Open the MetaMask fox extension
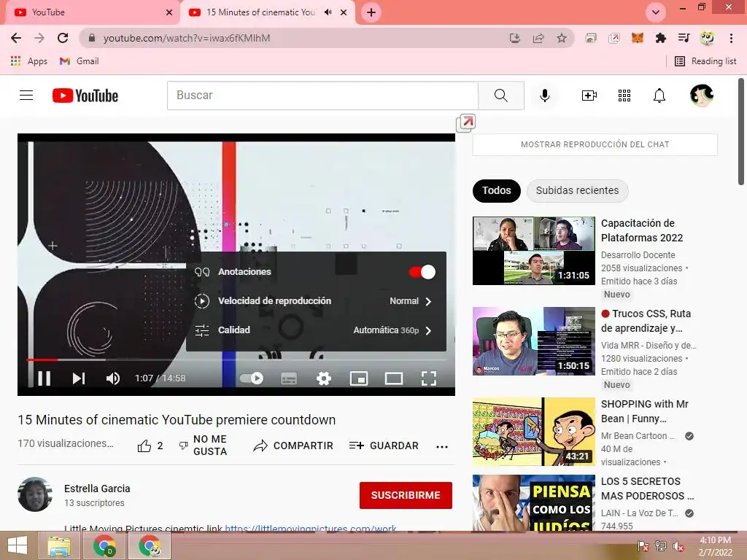This screenshot has height=560, width=747. pyautogui.click(x=638, y=38)
